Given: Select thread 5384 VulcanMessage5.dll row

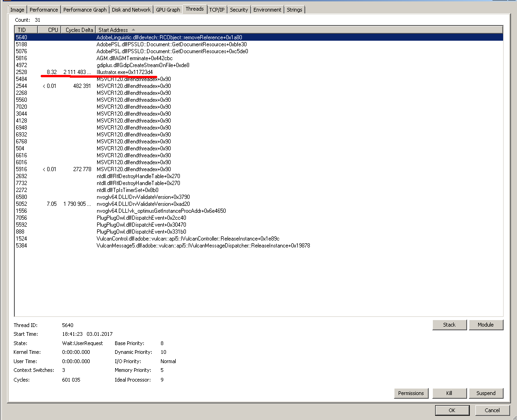Looking at the screenshot, I should [259, 245].
